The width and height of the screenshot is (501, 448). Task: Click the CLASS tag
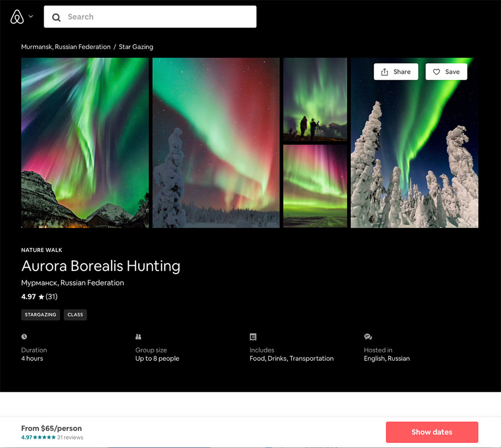75,315
